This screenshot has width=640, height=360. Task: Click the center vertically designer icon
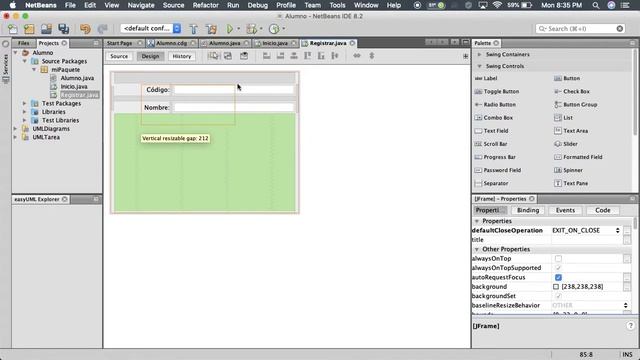[x=335, y=56]
